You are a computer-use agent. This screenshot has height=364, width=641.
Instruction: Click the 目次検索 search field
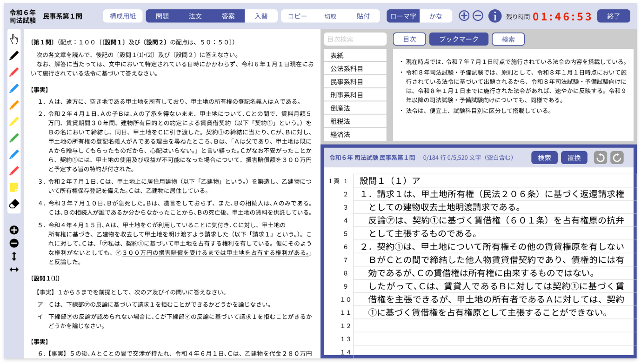(355, 40)
